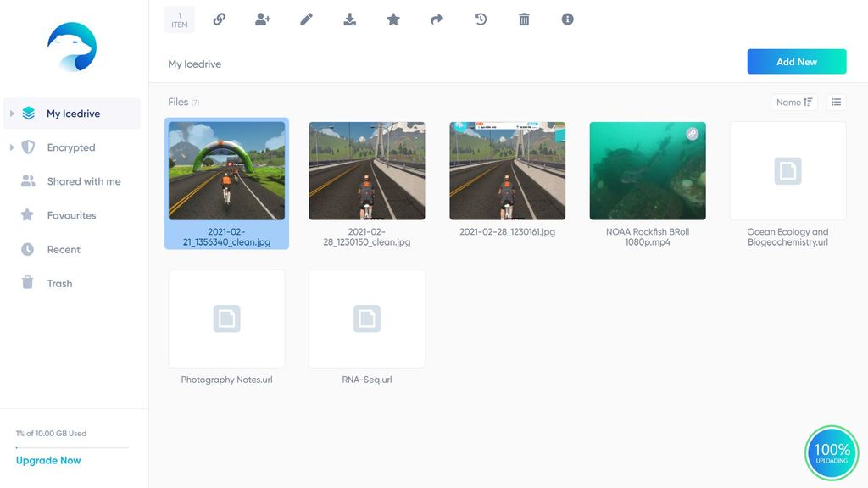Switch to the Recent view

64,249
